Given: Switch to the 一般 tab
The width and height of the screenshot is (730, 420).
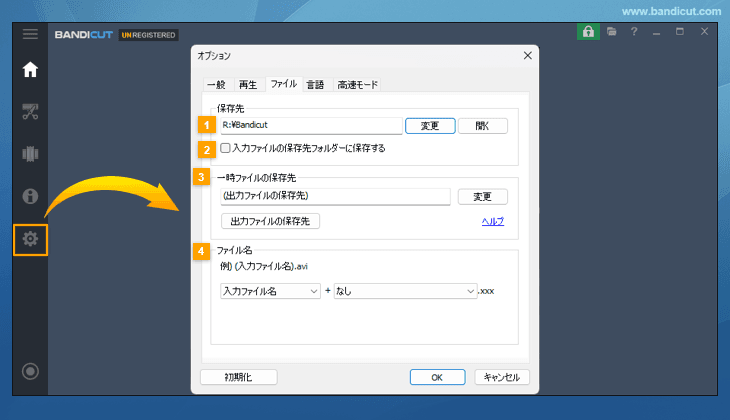Looking at the screenshot, I should [x=216, y=84].
